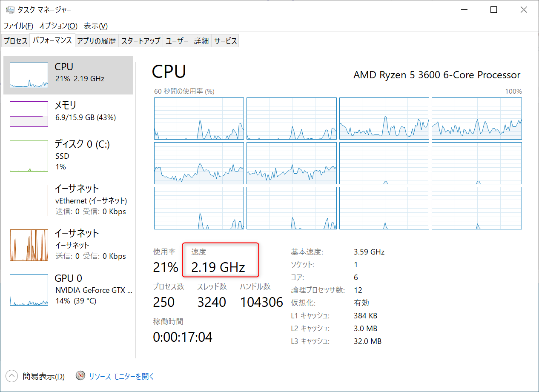The width and height of the screenshot is (539, 392).
Task: Switch to the ユーザー tab
Action: pyautogui.click(x=177, y=41)
